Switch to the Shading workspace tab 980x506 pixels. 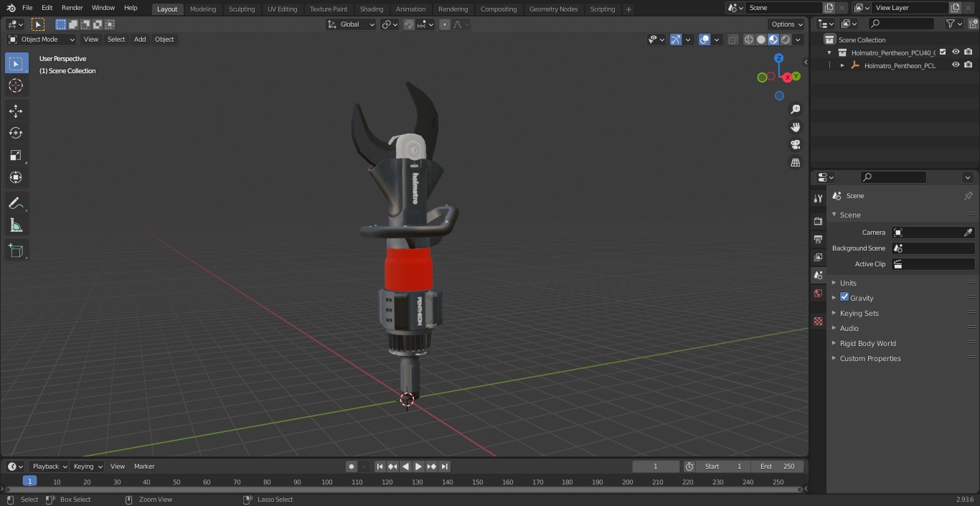click(x=372, y=9)
